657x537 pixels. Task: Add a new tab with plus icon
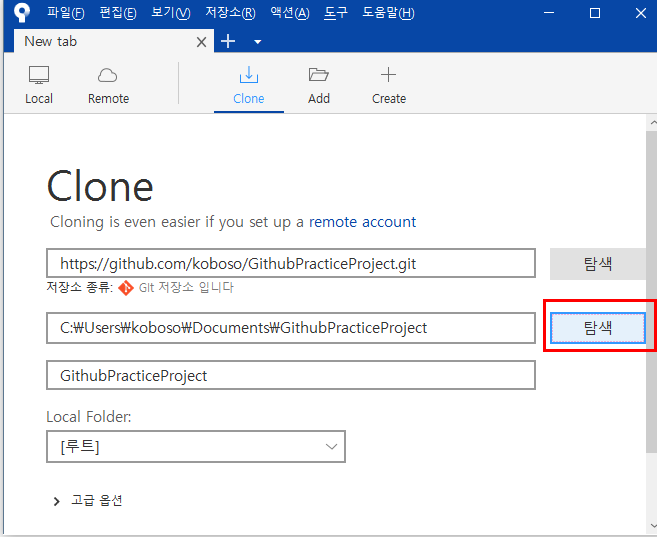coord(228,41)
